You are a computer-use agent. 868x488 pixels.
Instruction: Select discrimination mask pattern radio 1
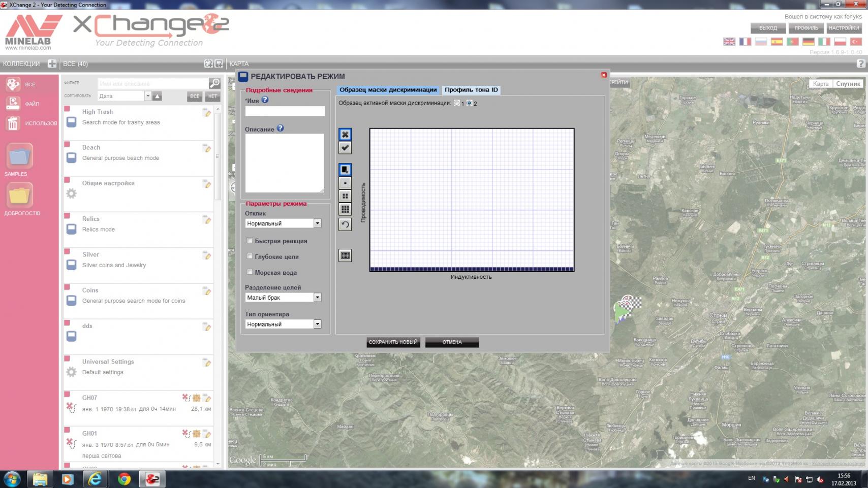click(457, 103)
